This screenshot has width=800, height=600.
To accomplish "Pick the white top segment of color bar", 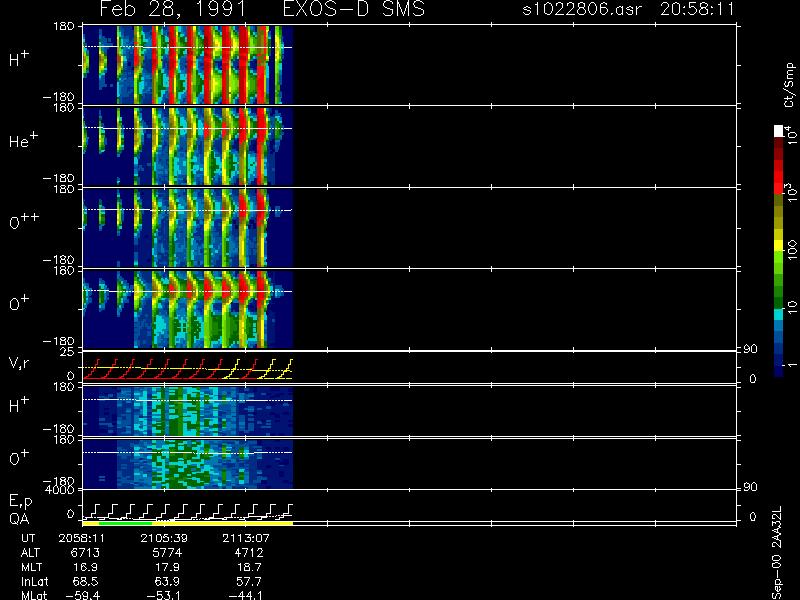I will click(x=779, y=131).
